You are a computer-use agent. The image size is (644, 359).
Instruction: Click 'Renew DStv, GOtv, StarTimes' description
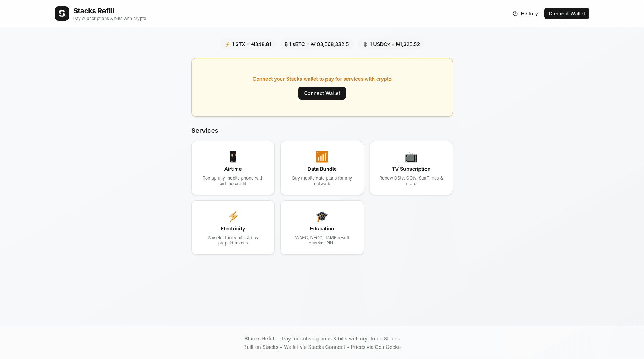click(x=411, y=181)
